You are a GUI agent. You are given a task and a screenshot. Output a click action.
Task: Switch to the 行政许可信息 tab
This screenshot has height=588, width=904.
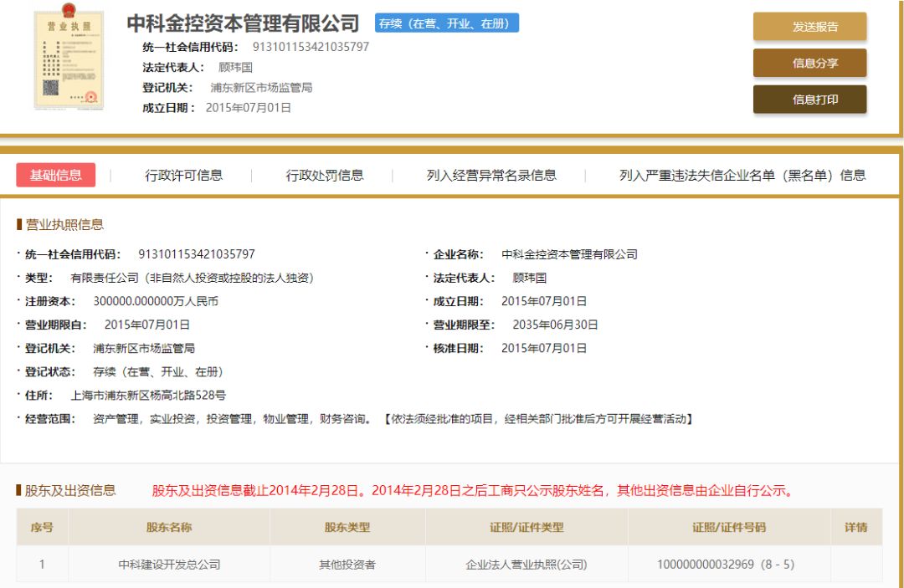[x=184, y=175]
